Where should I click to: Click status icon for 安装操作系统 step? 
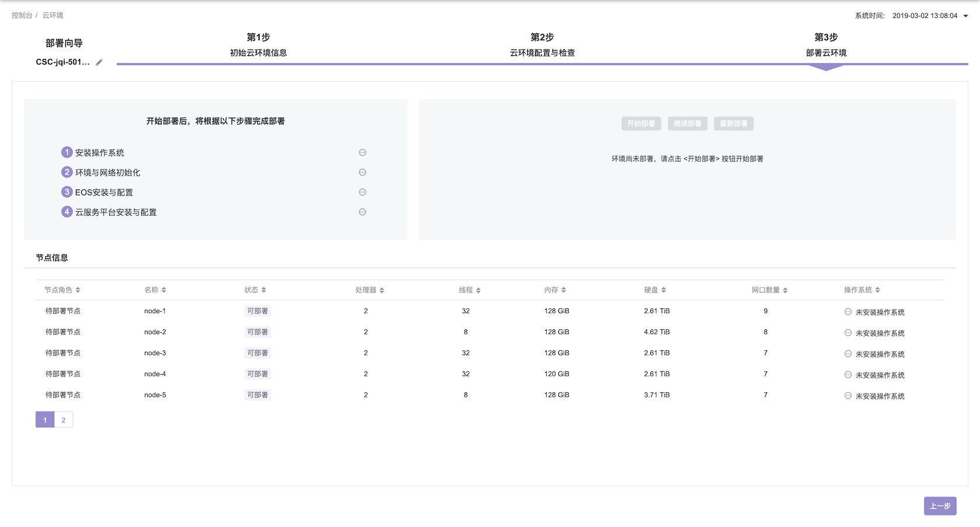pos(362,153)
